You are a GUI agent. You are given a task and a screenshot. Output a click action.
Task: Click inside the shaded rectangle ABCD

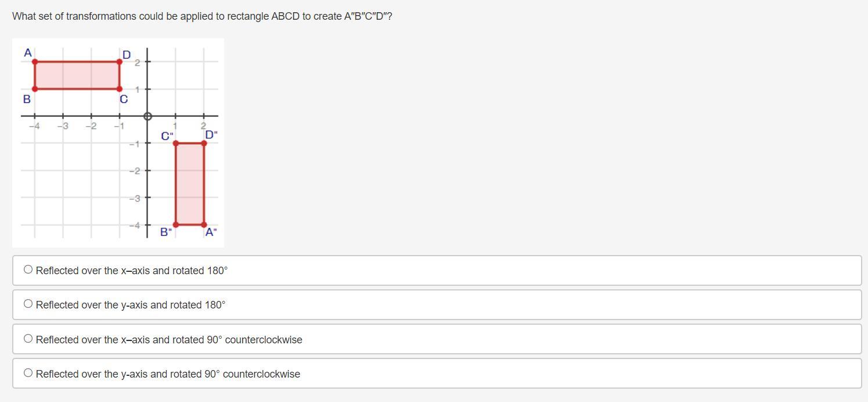(x=77, y=75)
